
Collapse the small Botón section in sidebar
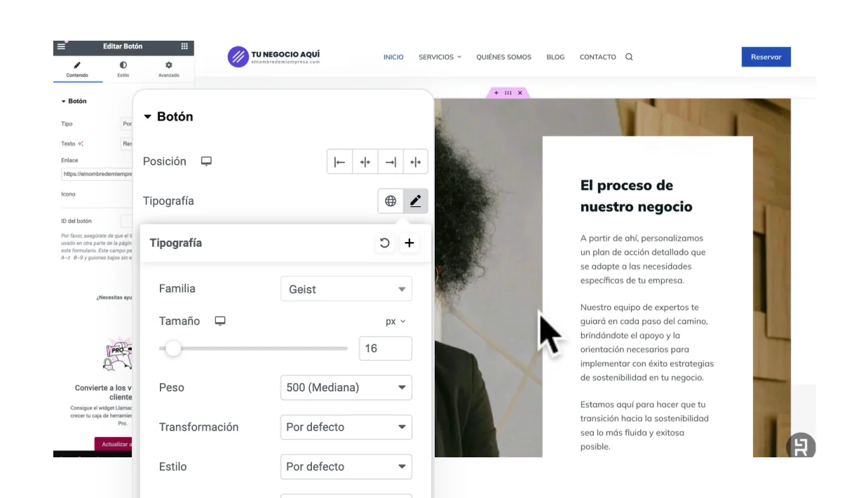(74, 101)
